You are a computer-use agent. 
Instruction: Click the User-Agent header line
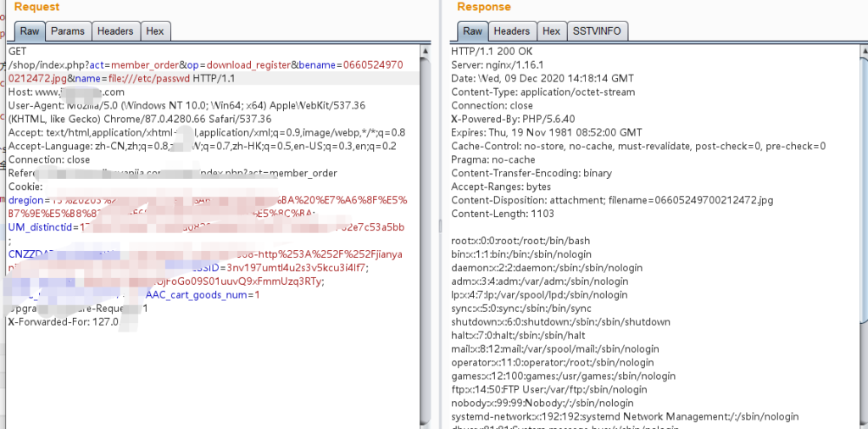coord(186,112)
